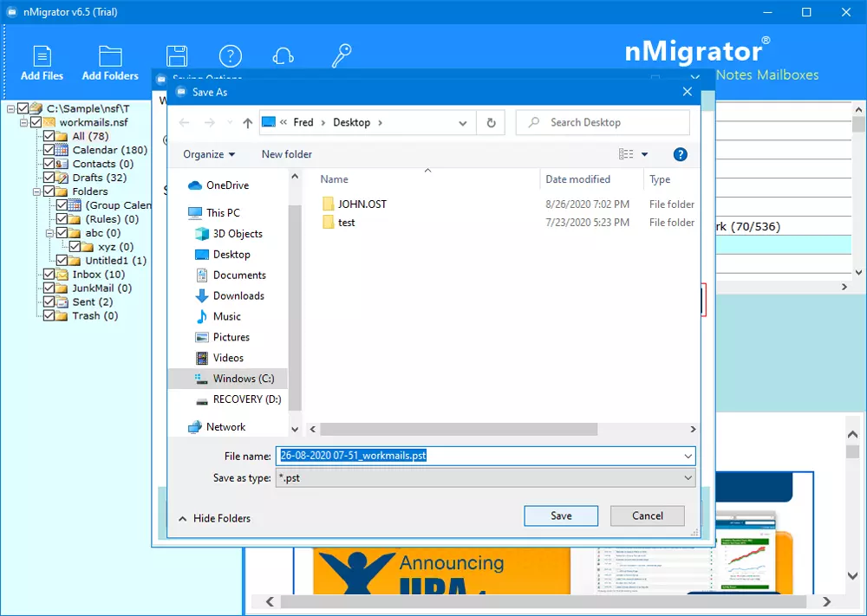Viewport: 867px width, 616px height.
Task: Click Hide Folders
Action: (214, 518)
